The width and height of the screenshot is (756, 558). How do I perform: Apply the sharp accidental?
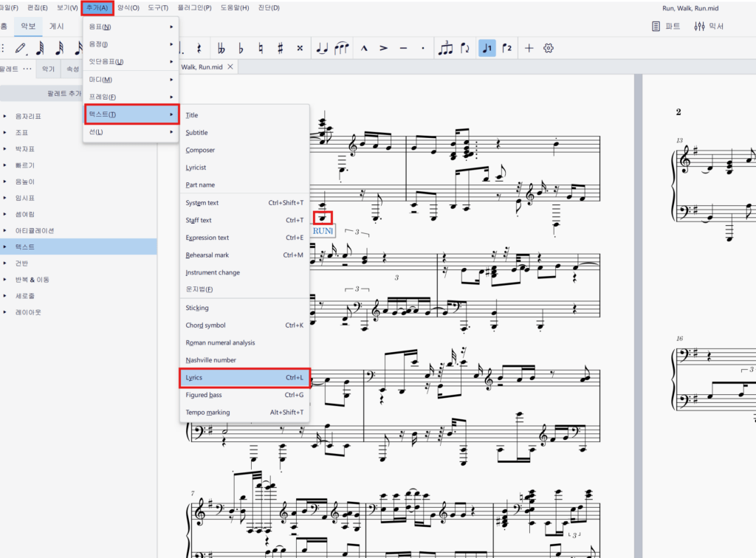click(x=280, y=48)
